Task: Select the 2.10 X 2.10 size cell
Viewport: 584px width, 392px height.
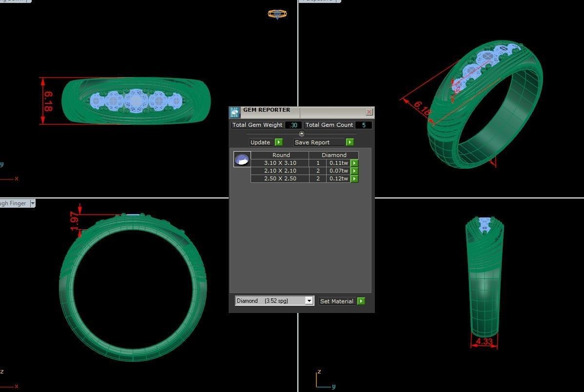Action: [280, 171]
